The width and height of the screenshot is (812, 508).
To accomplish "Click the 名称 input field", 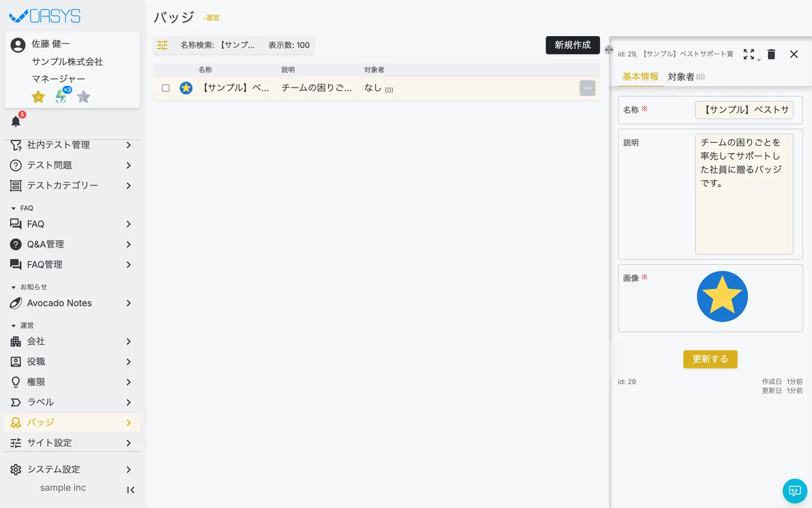I will (x=744, y=110).
